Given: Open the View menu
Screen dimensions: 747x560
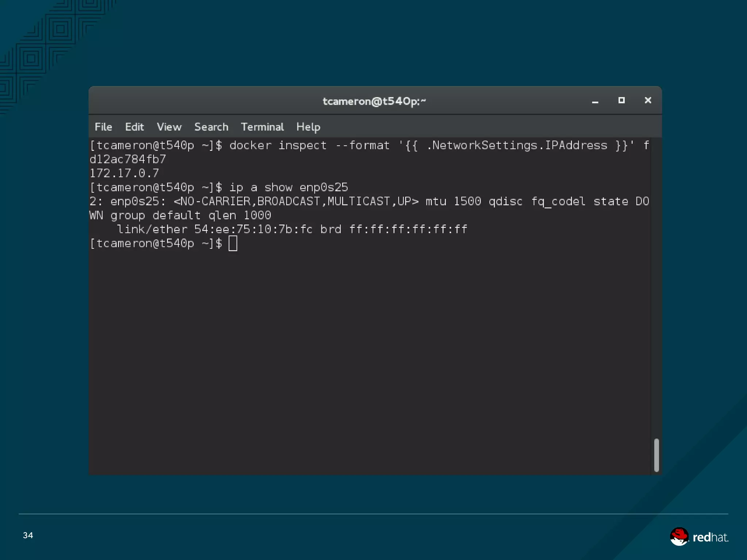Looking at the screenshot, I should (x=169, y=127).
